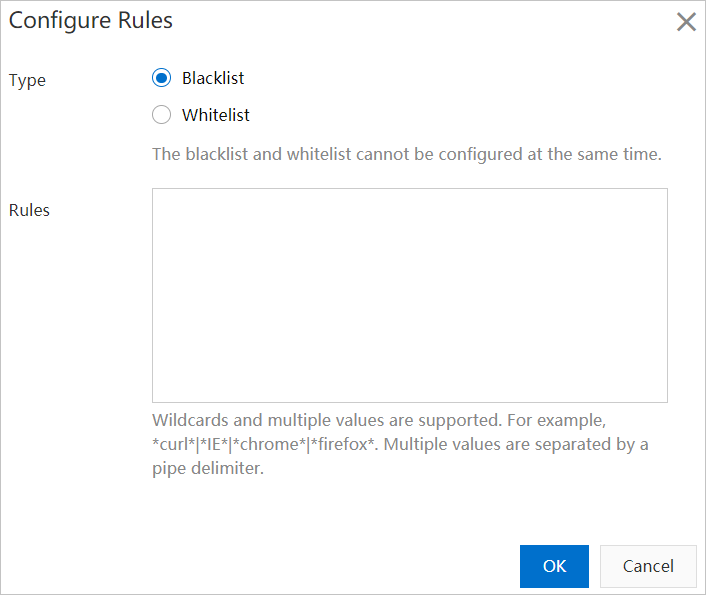Click the Whitelist option label text

point(216,115)
